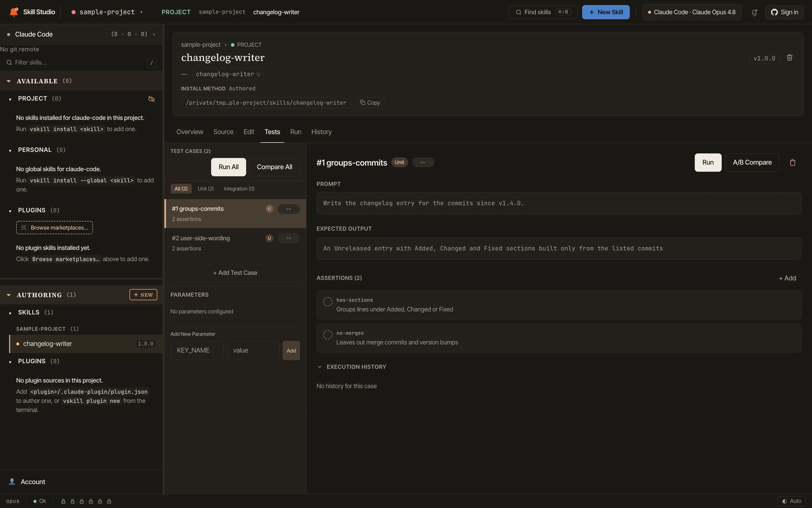Click the U badge on user-side-wording row
Screen dimensions: 812x508
[269, 238]
